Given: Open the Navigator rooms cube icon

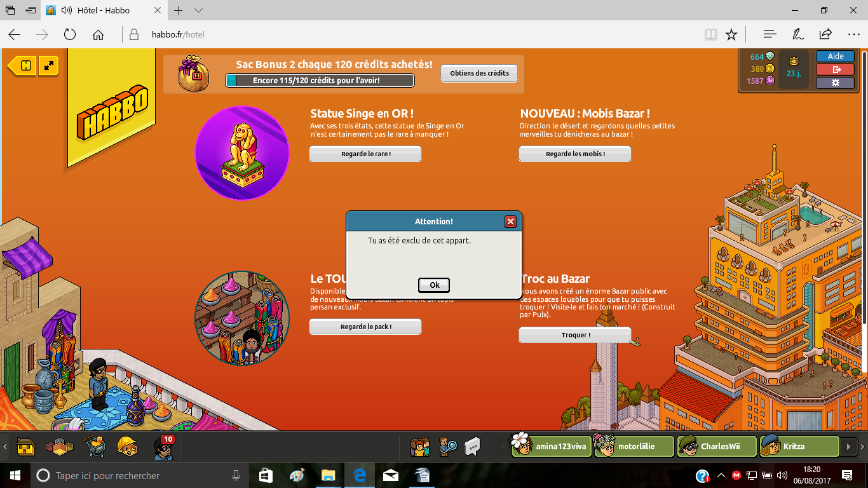Looking at the screenshot, I should coord(59,447).
